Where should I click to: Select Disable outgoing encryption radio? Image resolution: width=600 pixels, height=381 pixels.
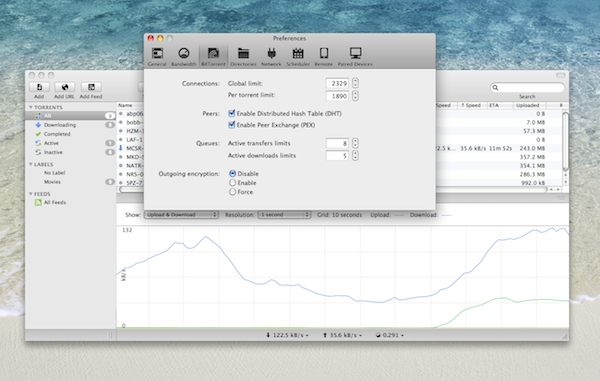click(232, 174)
